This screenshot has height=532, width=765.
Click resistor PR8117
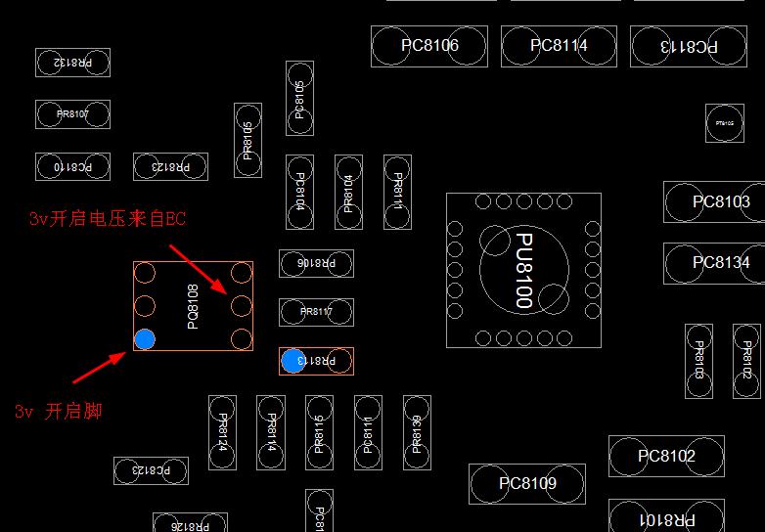[316, 312]
